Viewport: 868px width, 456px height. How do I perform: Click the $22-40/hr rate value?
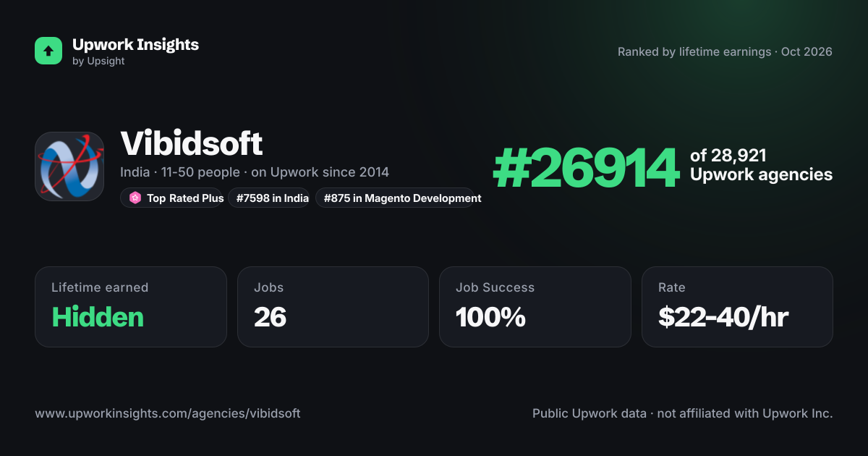click(x=723, y=317)
